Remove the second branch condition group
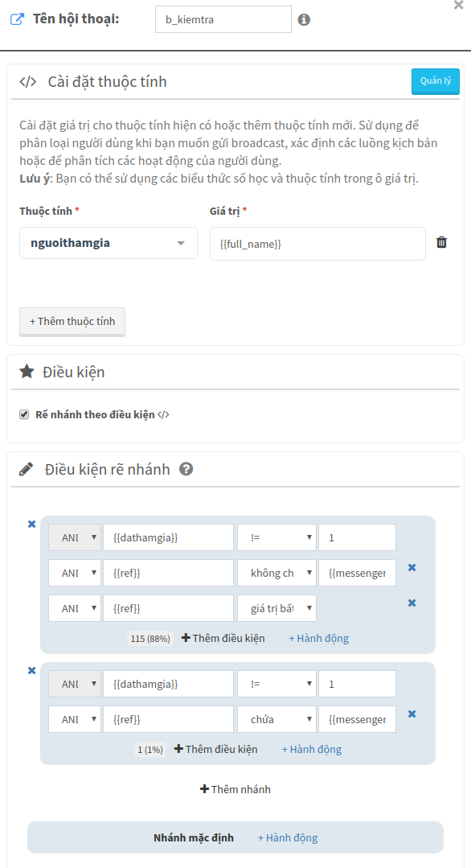Screen dimensions: 471x868 [32, 671]
